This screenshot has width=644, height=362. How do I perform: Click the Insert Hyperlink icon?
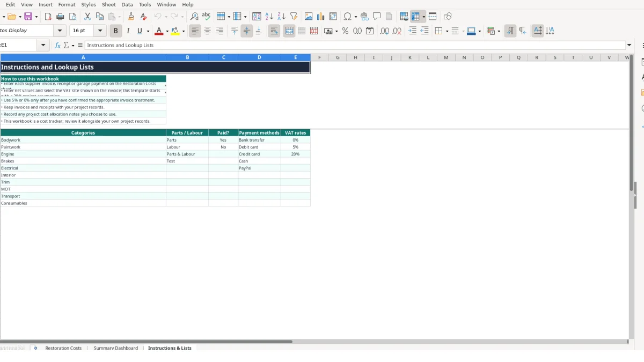[364, 17]
